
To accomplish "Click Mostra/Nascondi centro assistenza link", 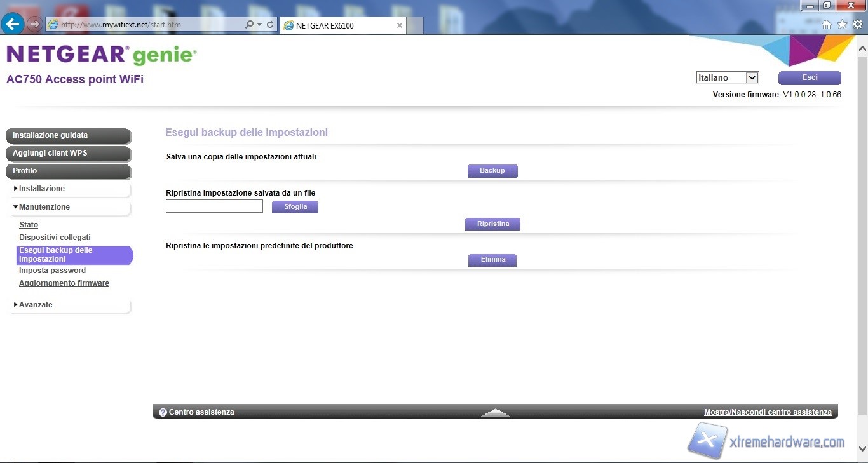I will click(768, 412).
